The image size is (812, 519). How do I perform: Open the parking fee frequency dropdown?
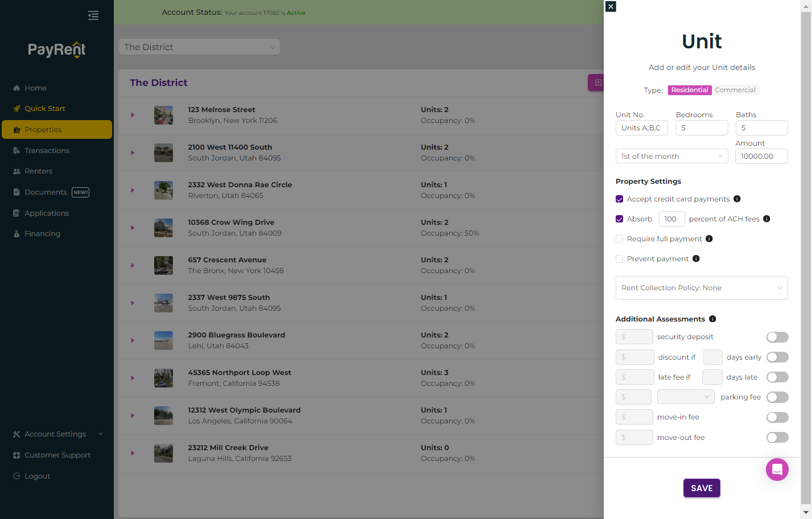click(686, 397)
